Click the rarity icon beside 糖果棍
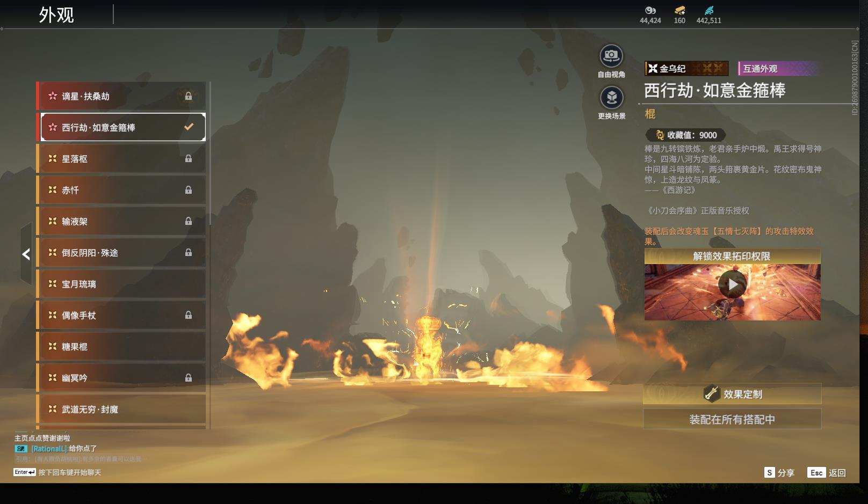The image size is (868, 504). coord(53,346)
